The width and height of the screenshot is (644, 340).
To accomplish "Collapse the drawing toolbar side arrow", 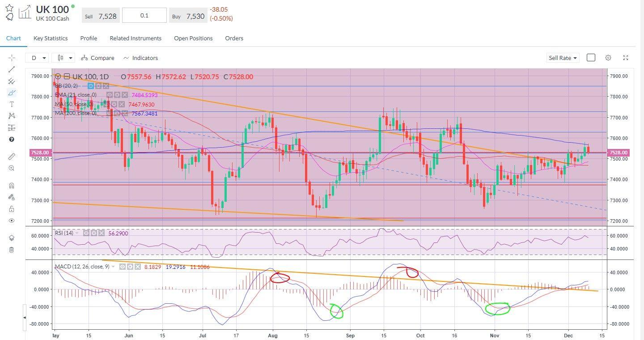I will [x=25, y=317].
